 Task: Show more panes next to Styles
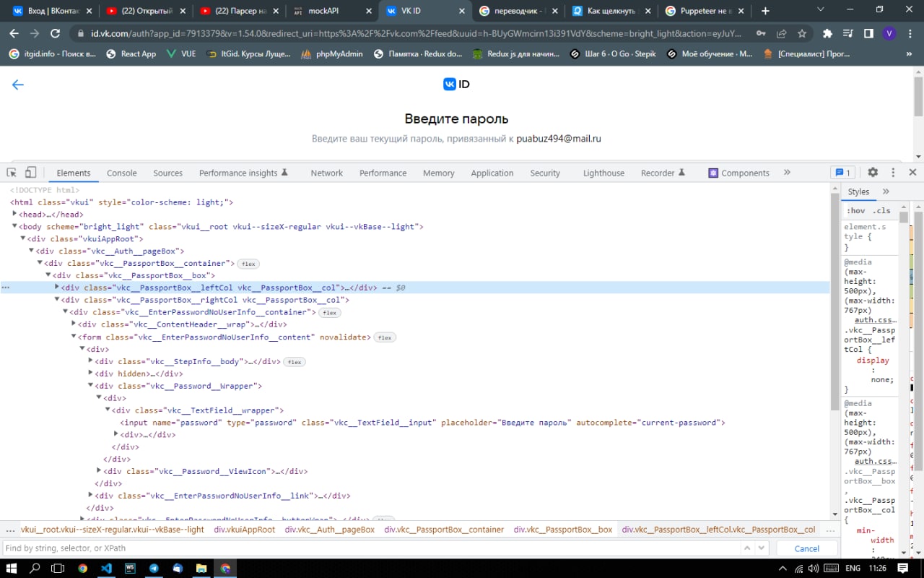point(886,191)
